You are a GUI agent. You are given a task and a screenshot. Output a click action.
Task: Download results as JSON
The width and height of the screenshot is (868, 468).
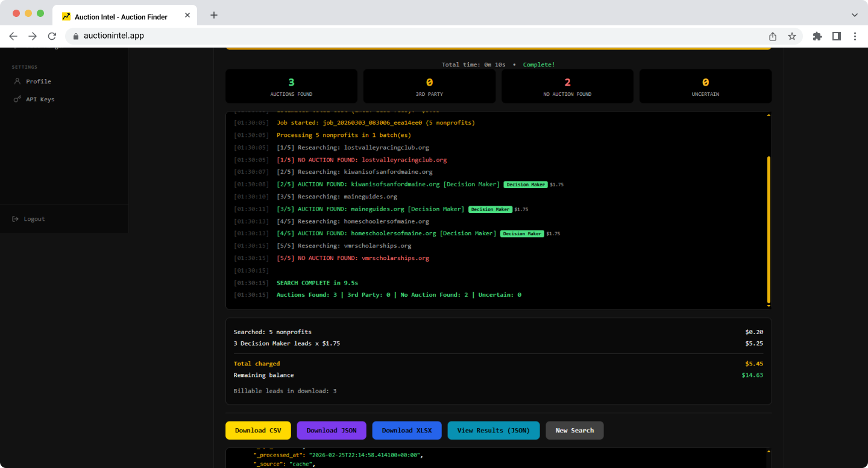332,431
